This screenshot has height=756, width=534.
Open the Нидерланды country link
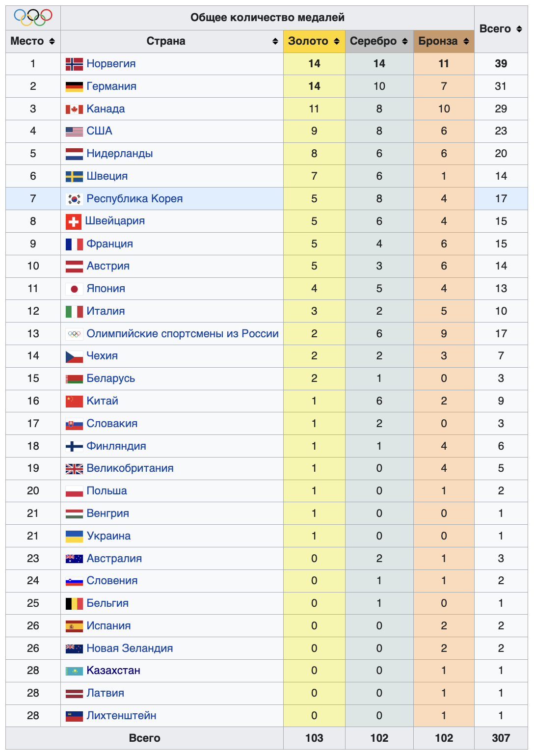click(x=120, y=154)
